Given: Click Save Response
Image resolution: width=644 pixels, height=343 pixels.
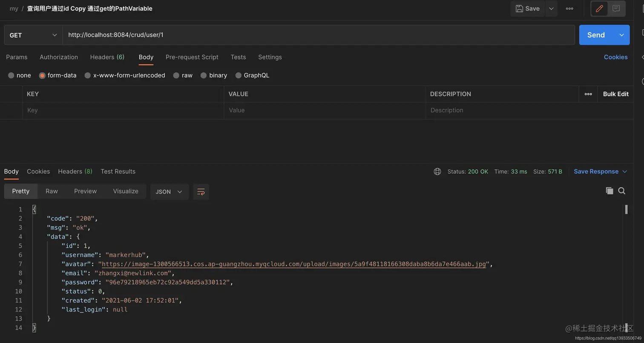Looking at the screenshot, I should pos(596,171).
